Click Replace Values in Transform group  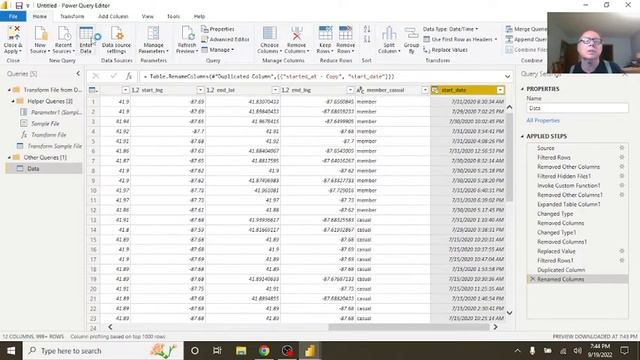coord(445,50)
